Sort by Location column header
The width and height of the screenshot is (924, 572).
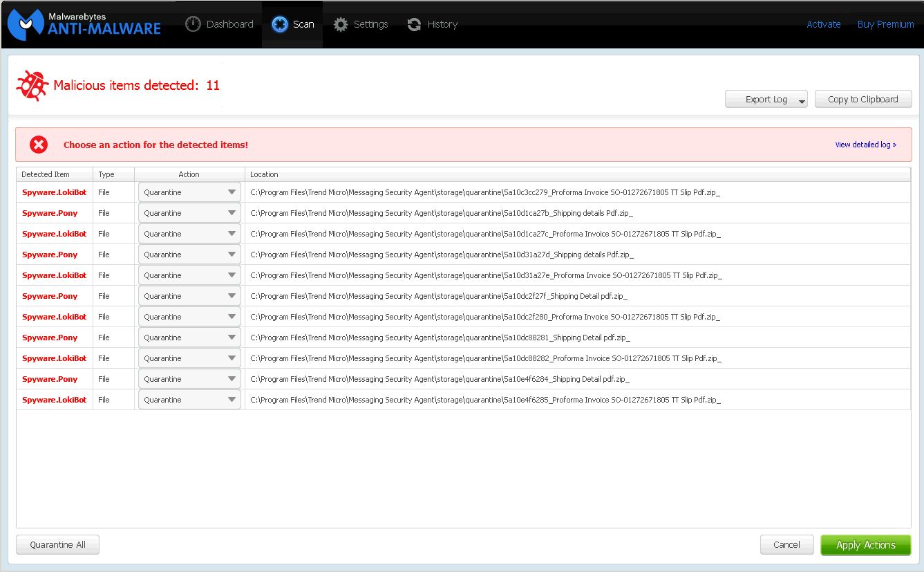tap(578, 174)
